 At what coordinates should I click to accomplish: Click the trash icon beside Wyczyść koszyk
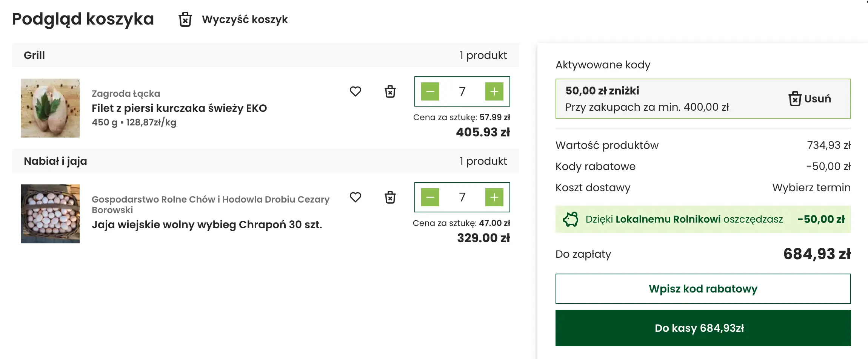(x=185, y=19)
